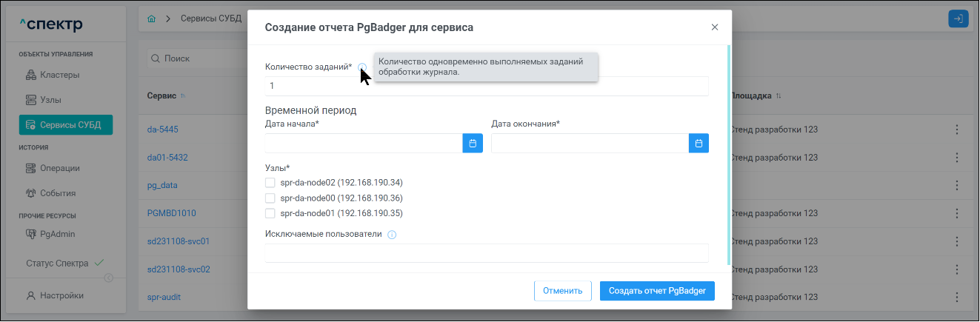This screenshot has height=322, width=980.
Task: Click the home icon in breadcrumb
Action: (152, 19)
